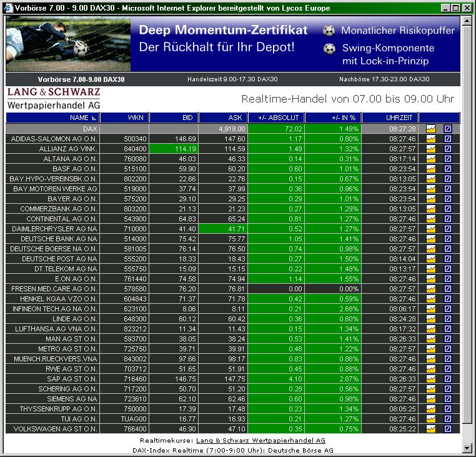Click the vertical scrollbar thumb
This screenshot has width=476, height=457.
coord(467,224)
